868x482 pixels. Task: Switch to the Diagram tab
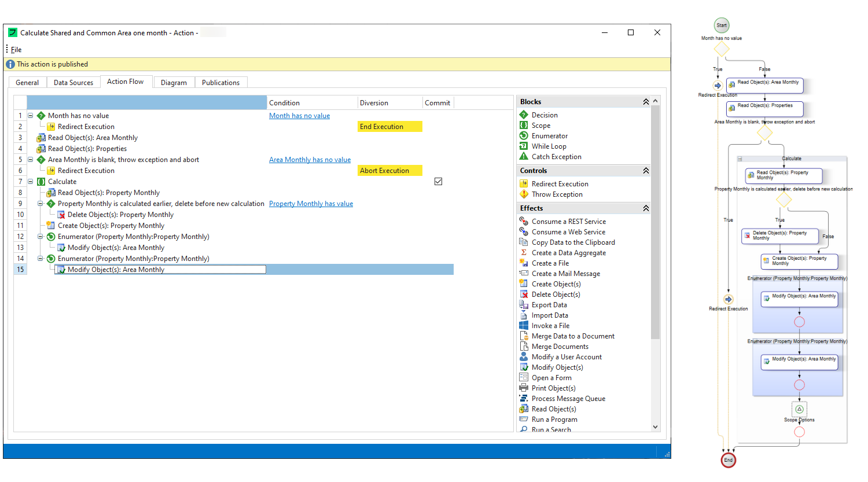[174, 83]
